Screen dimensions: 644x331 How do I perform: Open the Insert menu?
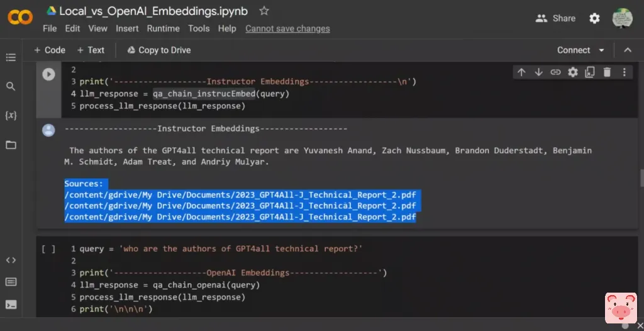tap(127, 28)
